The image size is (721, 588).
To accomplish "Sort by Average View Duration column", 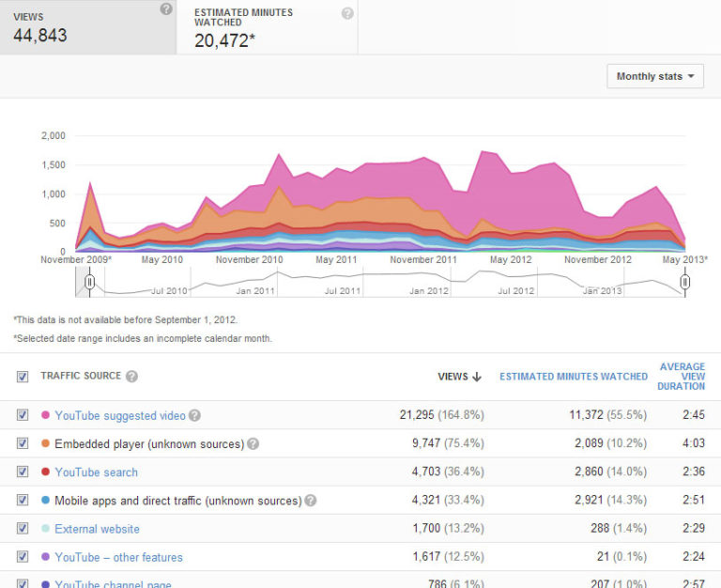I will point(682,377).
